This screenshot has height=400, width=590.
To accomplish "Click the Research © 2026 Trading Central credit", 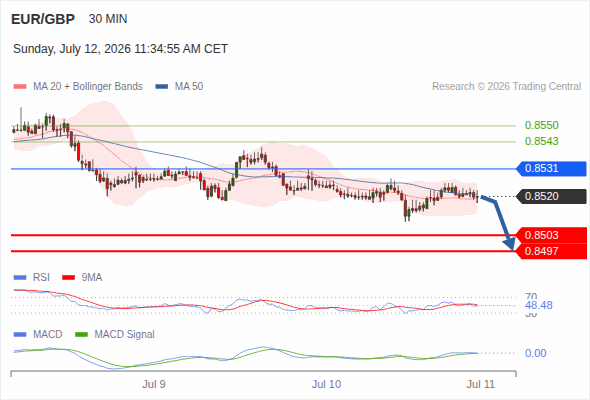I will coord(506,87).
